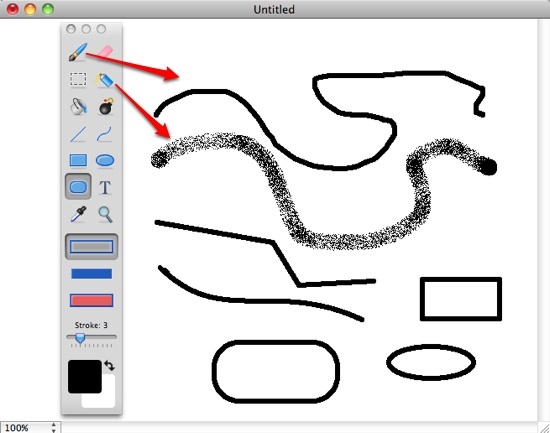The width and height of the screenshot is (550, 433).
Task: Choose the red fill with outline style
Action: (x=92, y=300)
